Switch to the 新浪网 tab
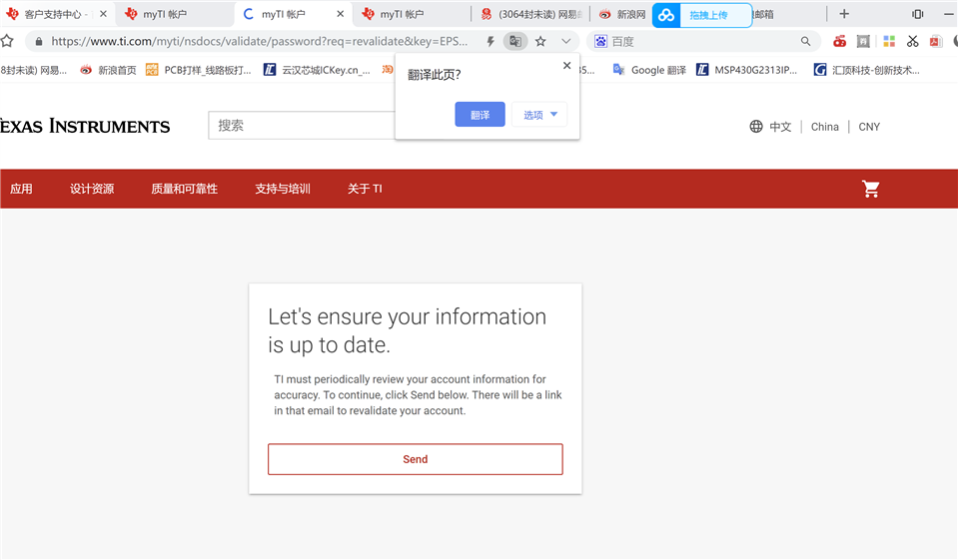958x560 pixels. [x=622, y=13]
